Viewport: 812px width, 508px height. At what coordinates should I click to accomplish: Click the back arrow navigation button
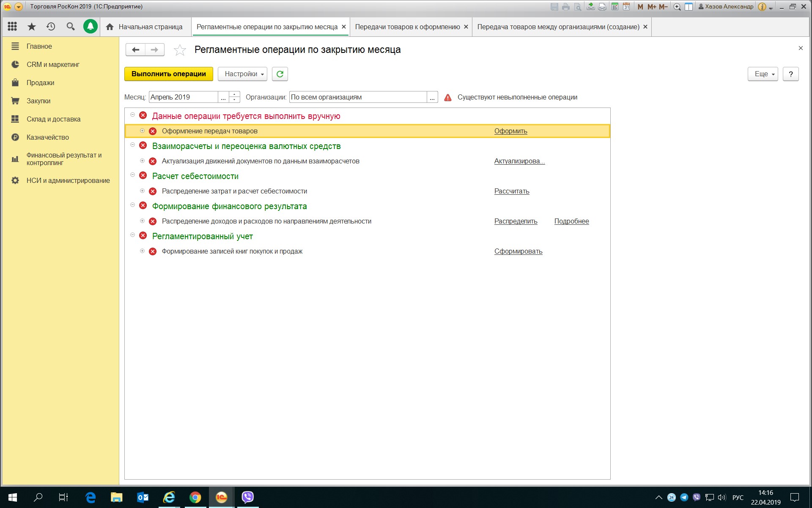[135, 50]
